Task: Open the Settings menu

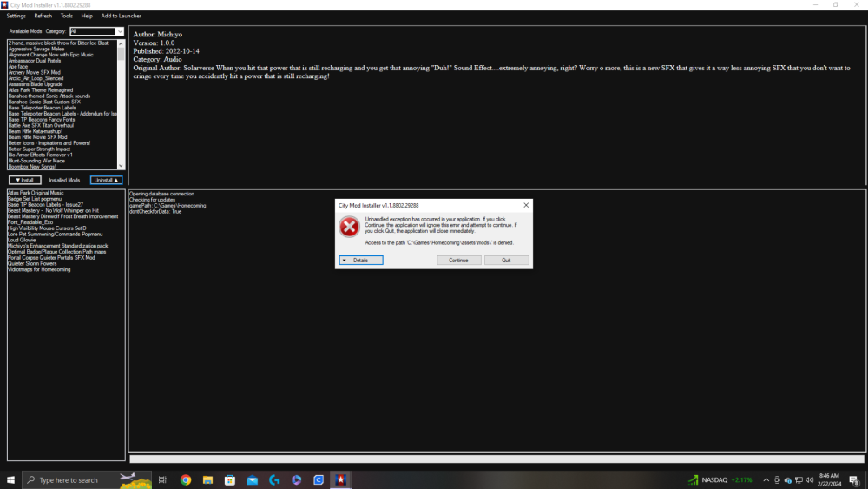Action: tap(16, 16)
